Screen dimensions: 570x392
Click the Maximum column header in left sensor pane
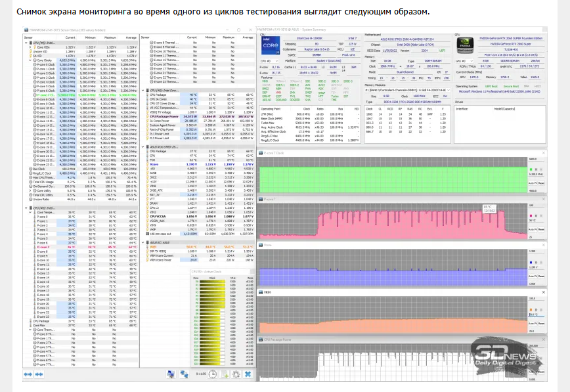110,37
